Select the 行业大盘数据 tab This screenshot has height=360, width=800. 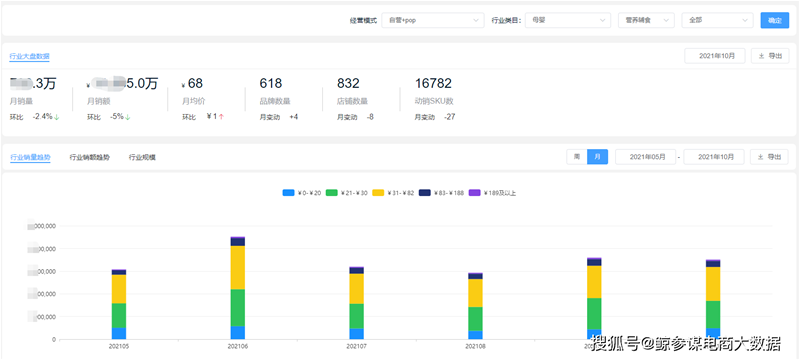click(30, 56)
